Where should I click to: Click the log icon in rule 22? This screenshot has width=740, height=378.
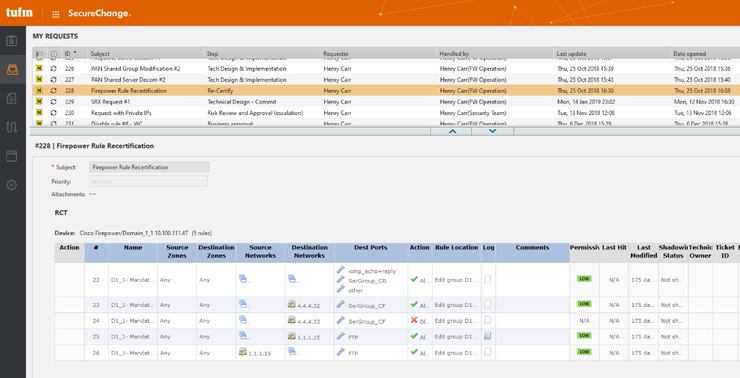click(488, 279)
